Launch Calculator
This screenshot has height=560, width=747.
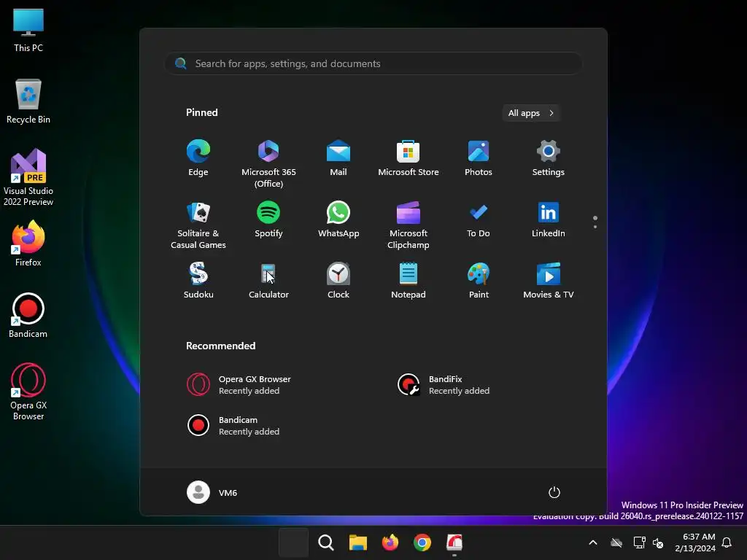268,281
